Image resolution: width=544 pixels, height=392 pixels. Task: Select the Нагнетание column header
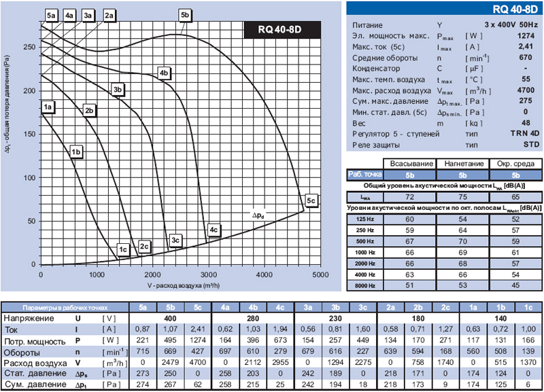pyautogui.click(x=464, y=164)
